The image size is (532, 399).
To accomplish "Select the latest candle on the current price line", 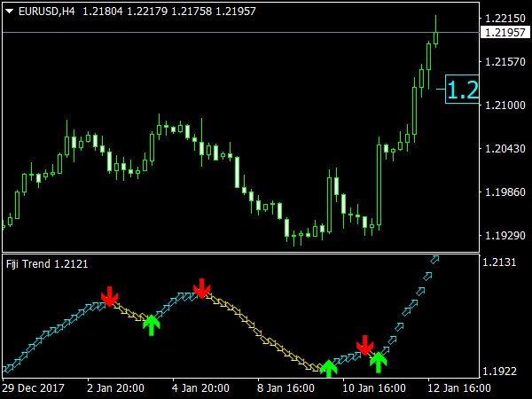I will pyautogui.click(x=435, y=37).
